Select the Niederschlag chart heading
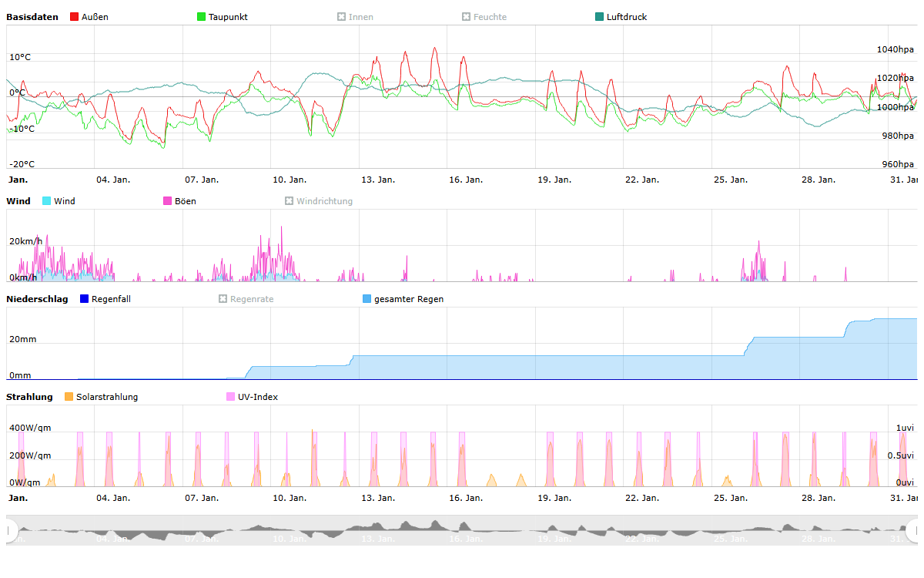The height and width of the screenshot is (578, 924). tap(37, 299)
